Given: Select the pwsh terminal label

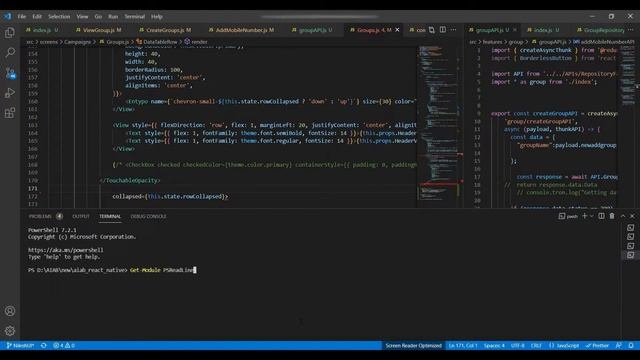Looking at the screenshot, I should tap(569, 216).
